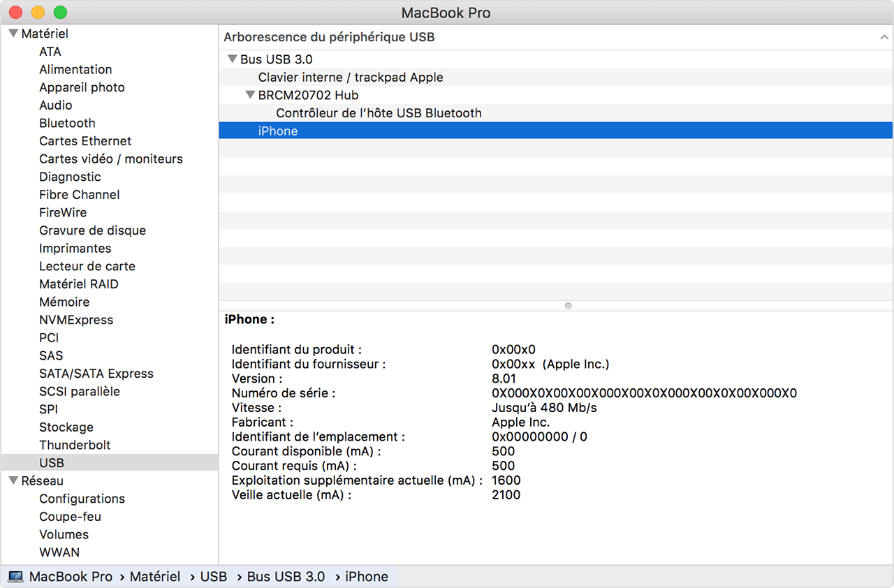Click the pane divider handle dot

[568, 306]
